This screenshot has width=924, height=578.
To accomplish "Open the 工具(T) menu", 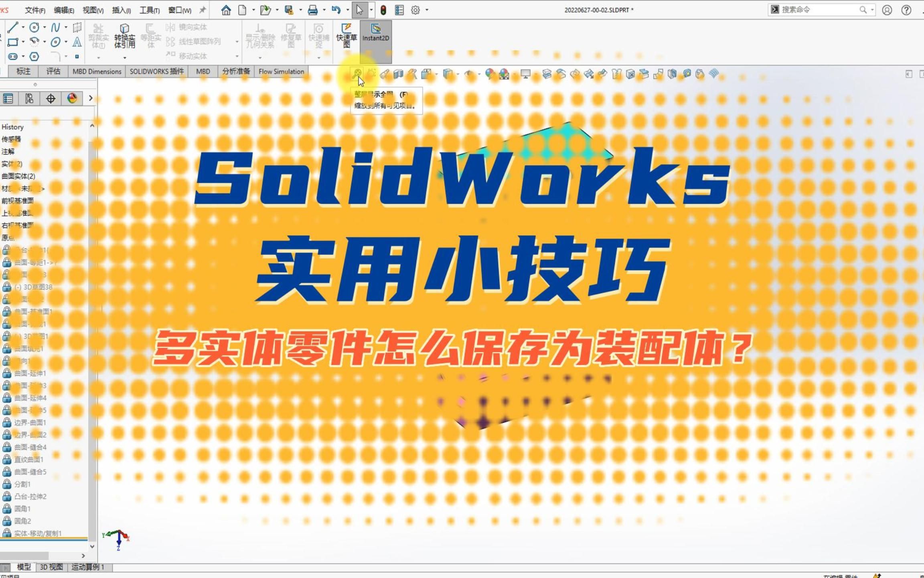I will (149, 10).
